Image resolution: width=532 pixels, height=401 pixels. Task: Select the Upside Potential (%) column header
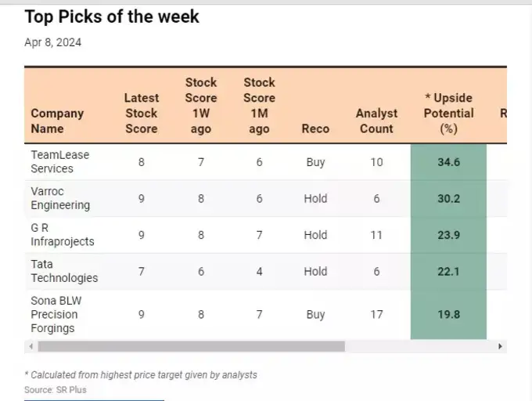pyautogui.click(x=448, y=113)
